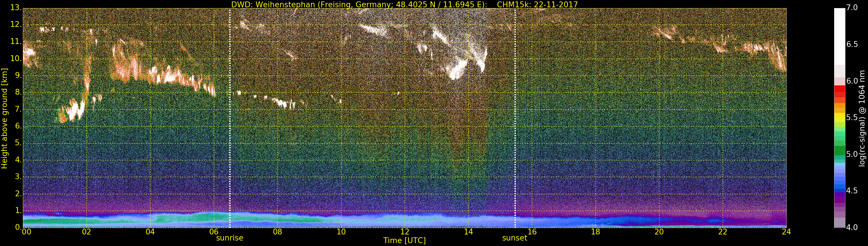Click the 'sunrise' label below the axis
Viewport: 868px width, 246px height.
(229, 238)
